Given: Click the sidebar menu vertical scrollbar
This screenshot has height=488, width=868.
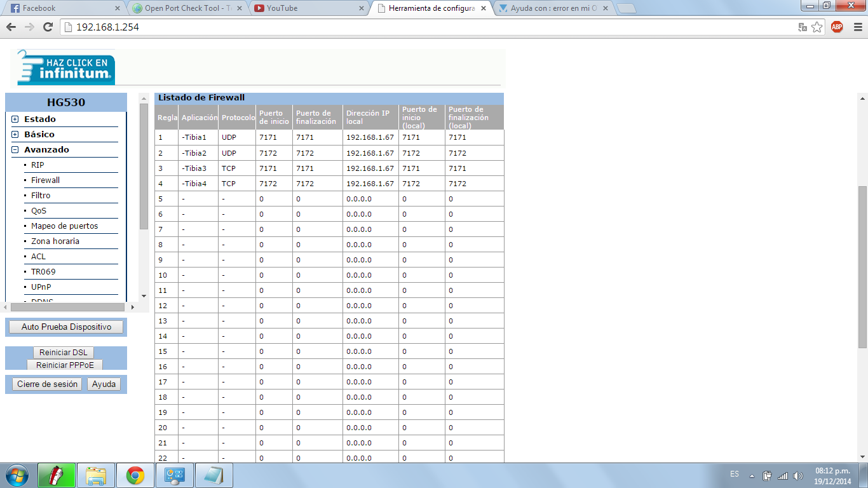Looking at the screenshot, I should 144,165.
